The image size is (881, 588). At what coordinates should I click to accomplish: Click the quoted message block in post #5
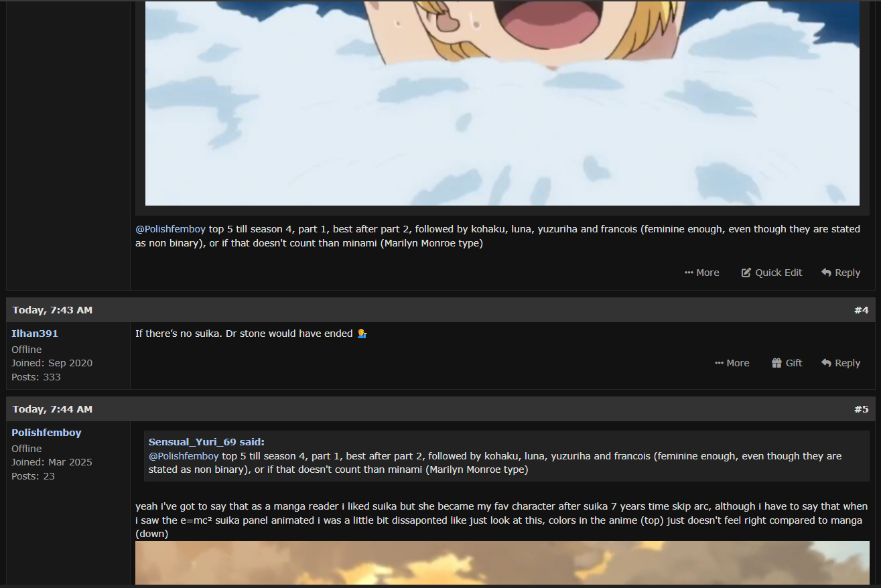coord(506,456)
